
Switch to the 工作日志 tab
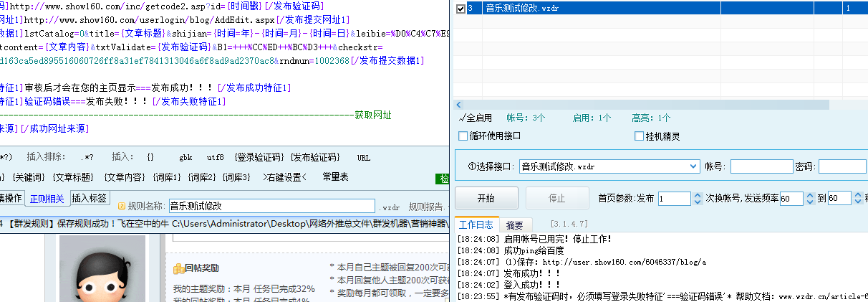click(476, 225)
